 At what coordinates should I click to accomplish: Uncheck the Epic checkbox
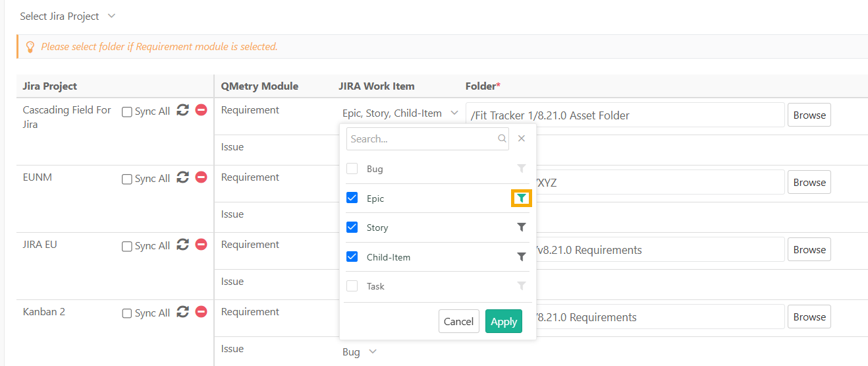click(352, 198)
